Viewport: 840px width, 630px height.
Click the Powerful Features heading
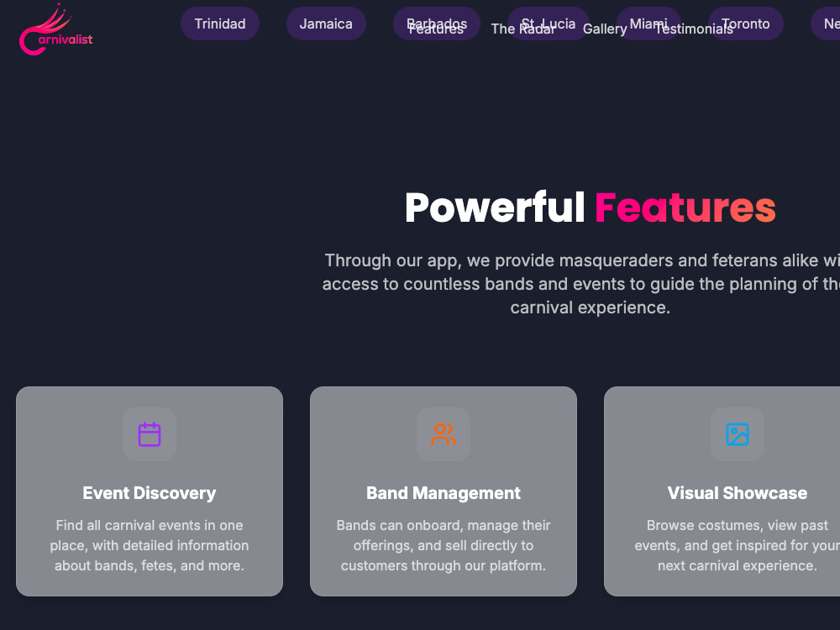click(x=590, y=207)
